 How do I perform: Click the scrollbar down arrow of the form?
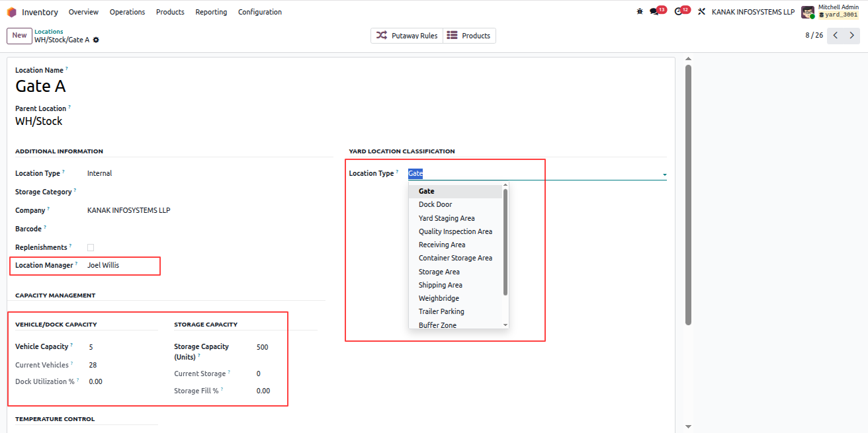(x=688, y=426)
